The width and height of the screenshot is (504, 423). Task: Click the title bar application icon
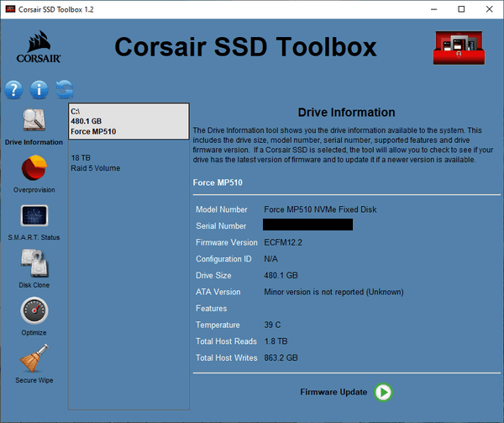click(11, 8)
